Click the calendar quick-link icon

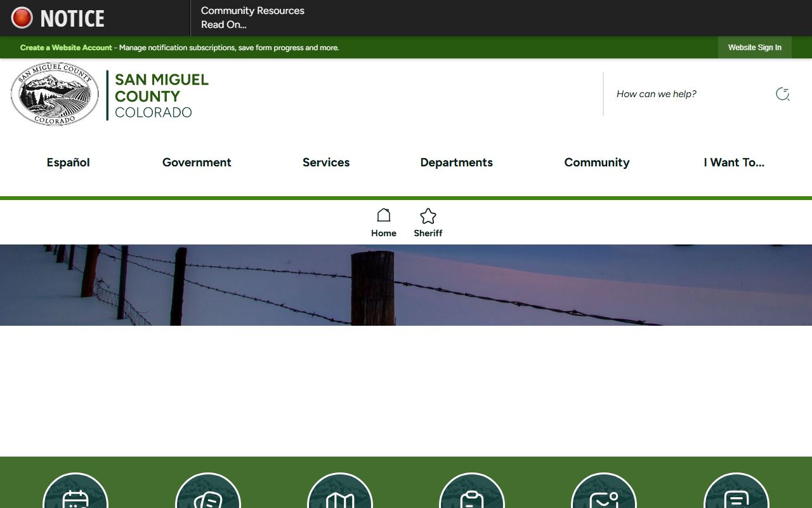(75, 490)
